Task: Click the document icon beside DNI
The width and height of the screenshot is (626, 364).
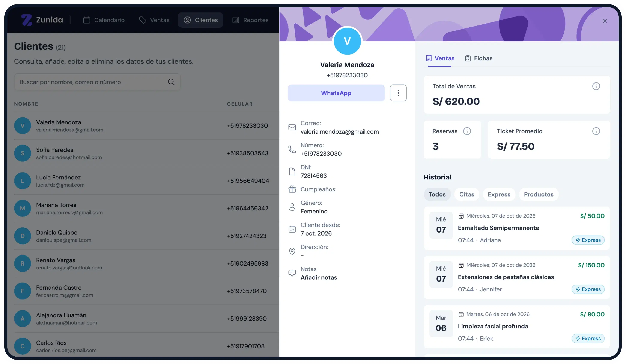Action: click(x=292, y=172)
